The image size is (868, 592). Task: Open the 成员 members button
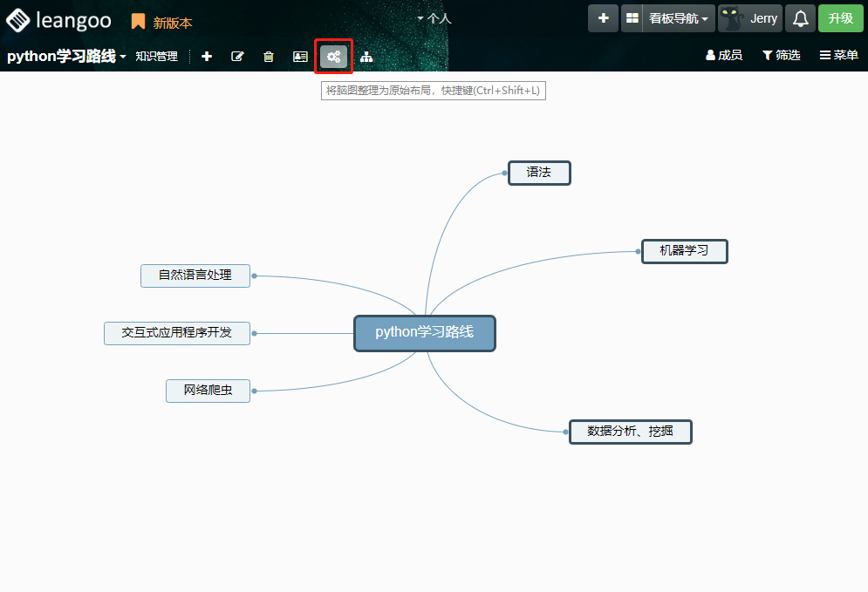click(723, 55)
